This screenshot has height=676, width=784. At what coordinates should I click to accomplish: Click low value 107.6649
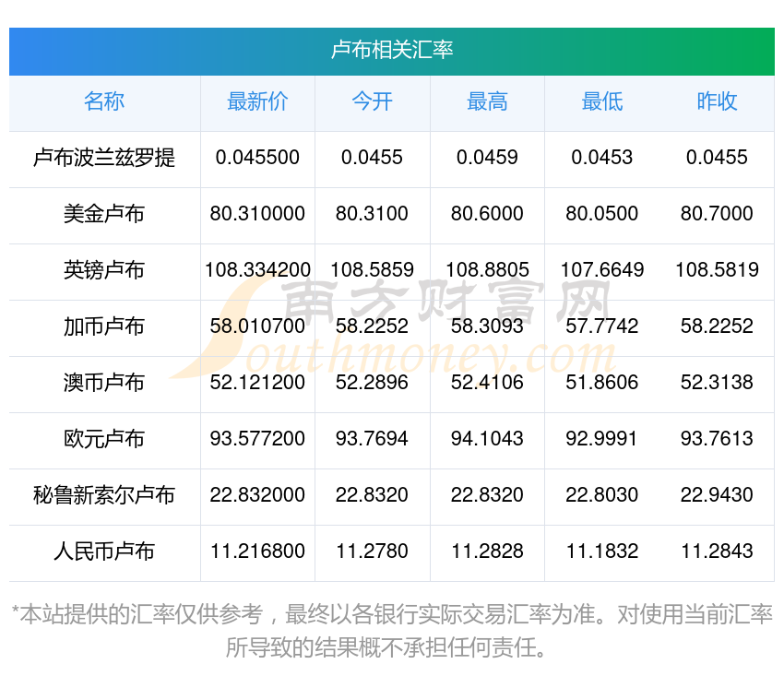coord(602,270)
